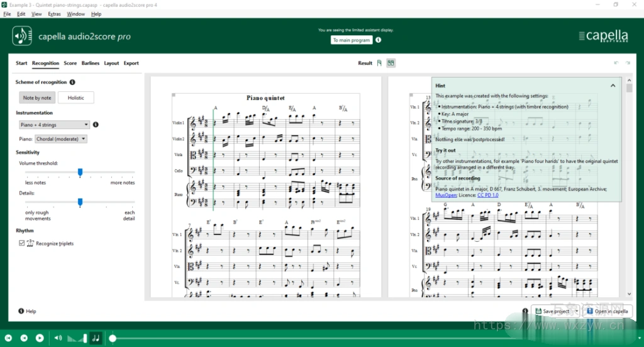This screenshot has height=347, width=644.
Task: Switch to the Layout tab
Action: (111, 63)
